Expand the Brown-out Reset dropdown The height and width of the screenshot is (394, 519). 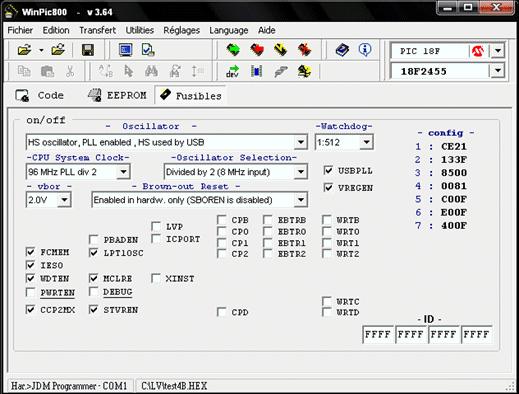301,200
